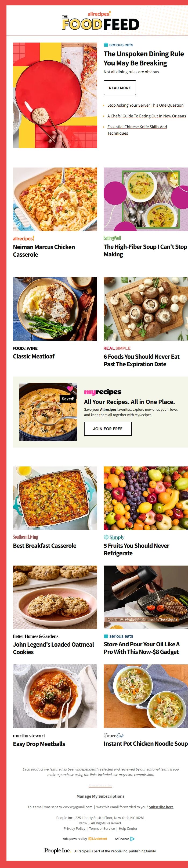Click the Serious Eats logo above dining rule
Image resolution: width=188 pixels, height=868 pixels.
(x=118, y=45)
